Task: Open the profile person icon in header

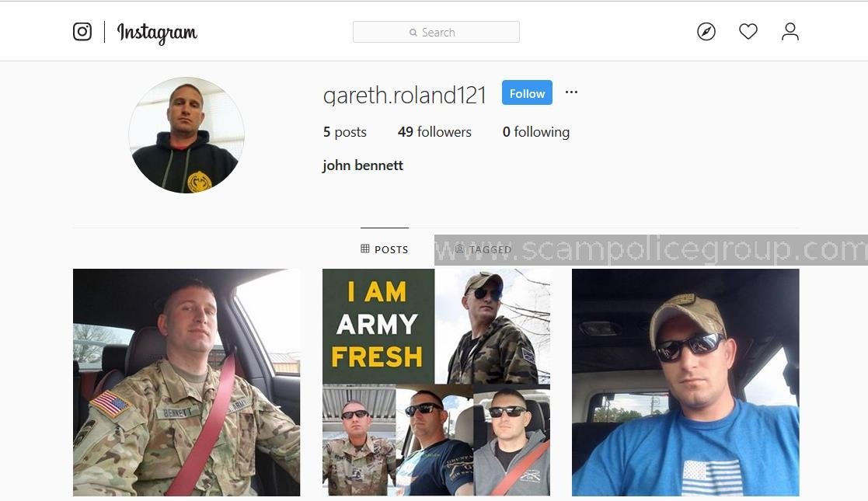Action: point(790,32)
